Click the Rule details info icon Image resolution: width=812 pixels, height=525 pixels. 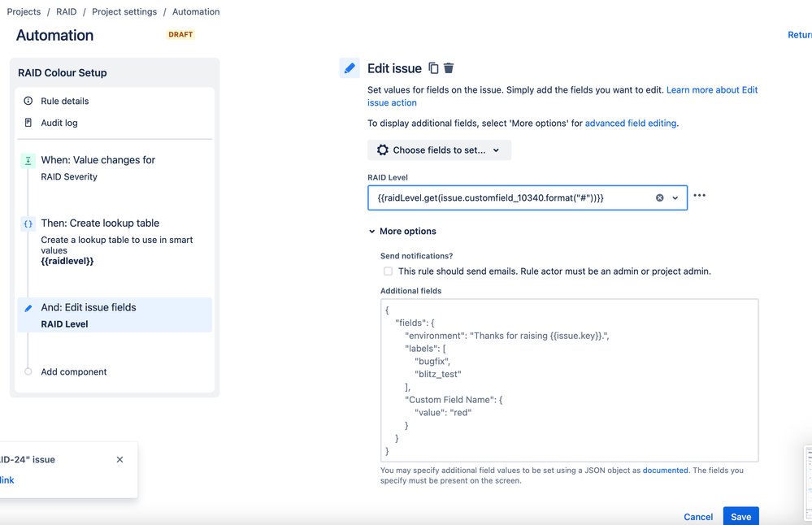click(28, 101)
